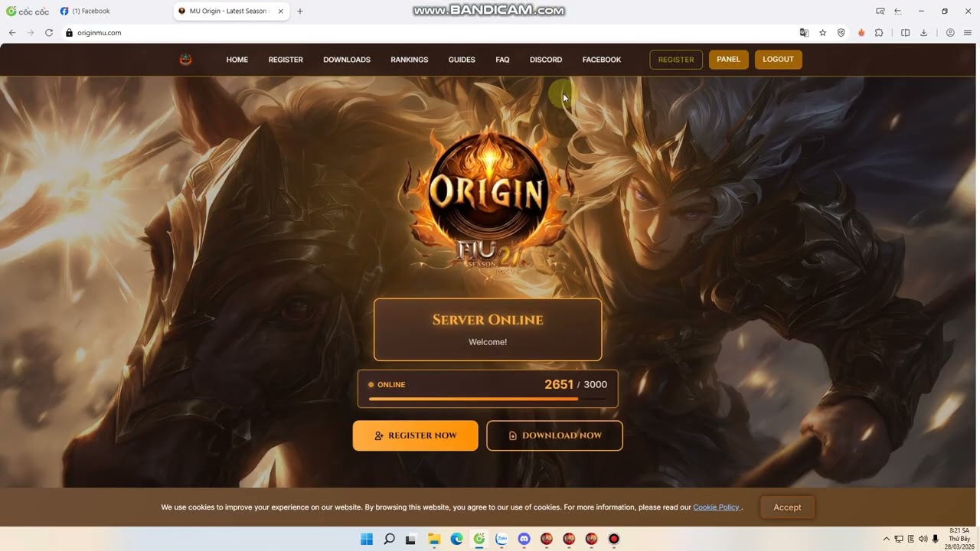Open the RANKINGS page
Screen dimensions: 980x551
410,60
